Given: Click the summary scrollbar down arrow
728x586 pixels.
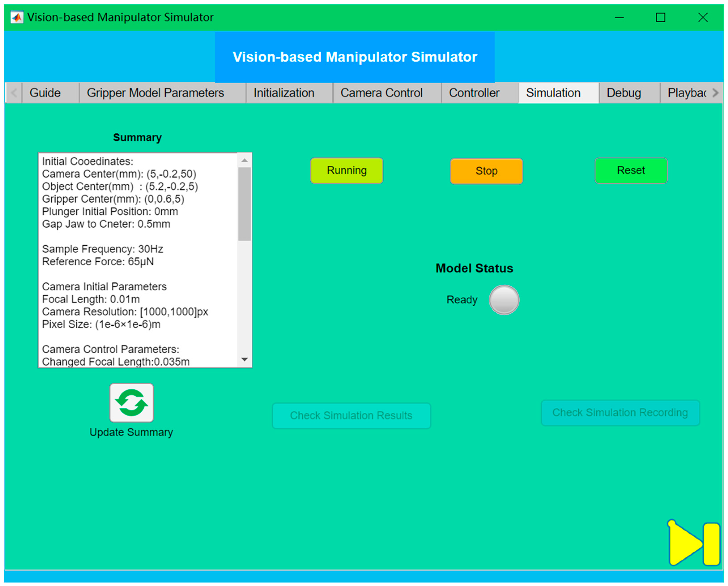Looking at the screenshot, I should click(x=244, y=359).
